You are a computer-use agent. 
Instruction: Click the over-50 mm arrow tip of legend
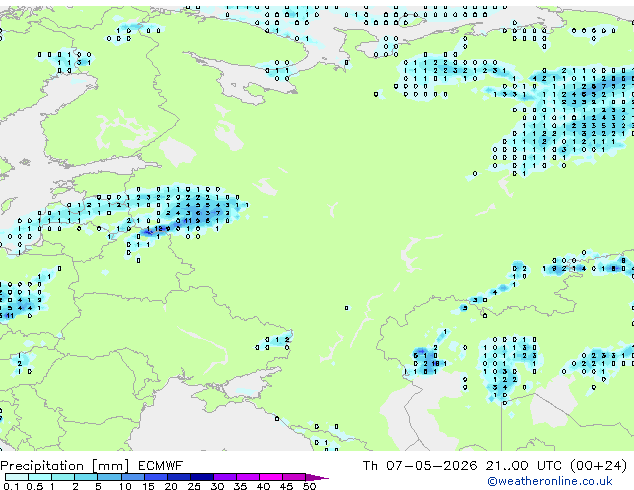(x=317, y=478)
